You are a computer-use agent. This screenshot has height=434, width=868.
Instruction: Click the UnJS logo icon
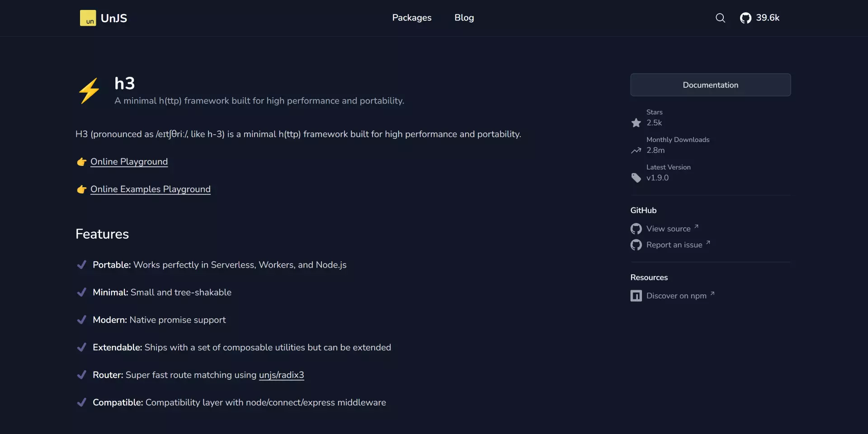click(x=88, y=18)
